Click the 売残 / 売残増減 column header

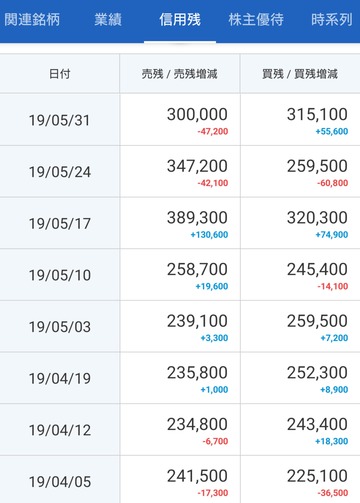tap(180, 74)
